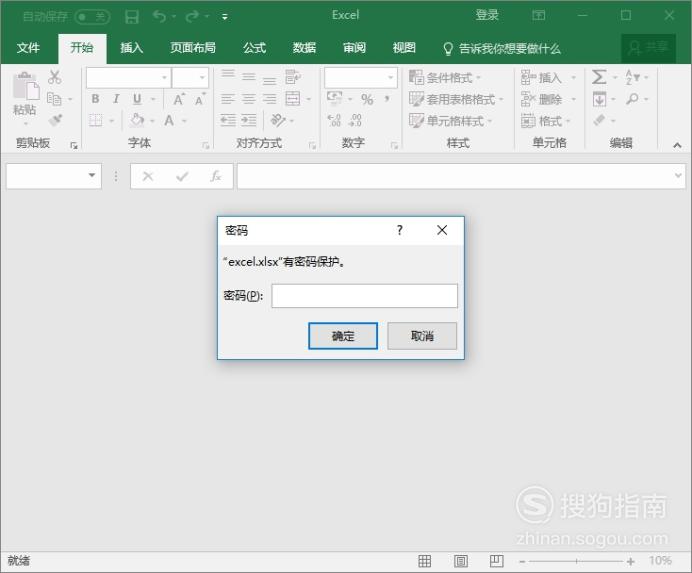Click the zoom slider in the status bar
This screenshot has width=692, height=573.
coord(576,561)
